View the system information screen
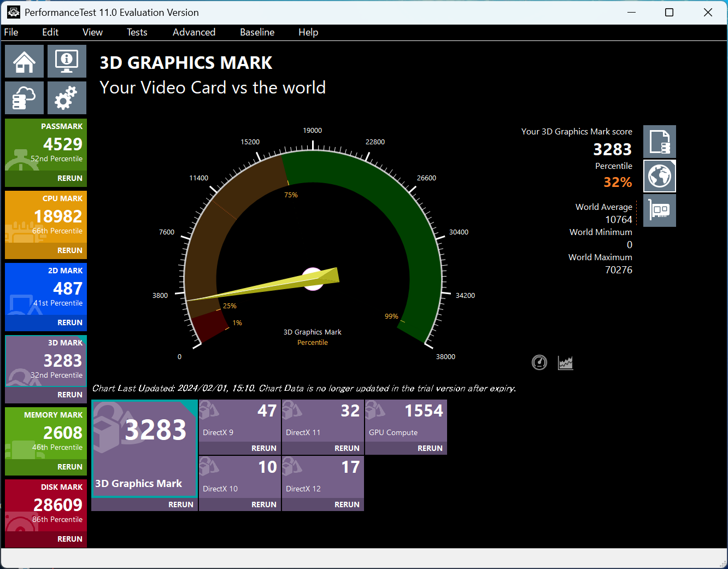Viewport: 728px width, 569px height. (x=67, y=61)
